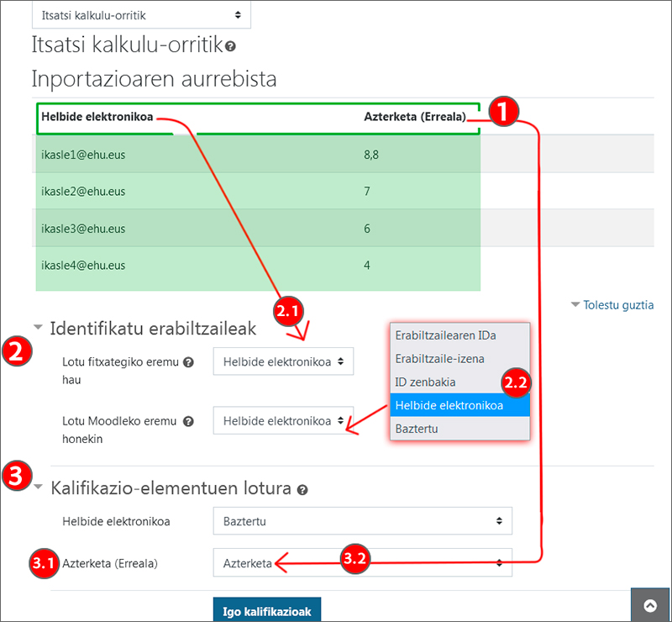Click help icon beside Kalifikazio-elementuen lotura

click(x=302, y=489)
